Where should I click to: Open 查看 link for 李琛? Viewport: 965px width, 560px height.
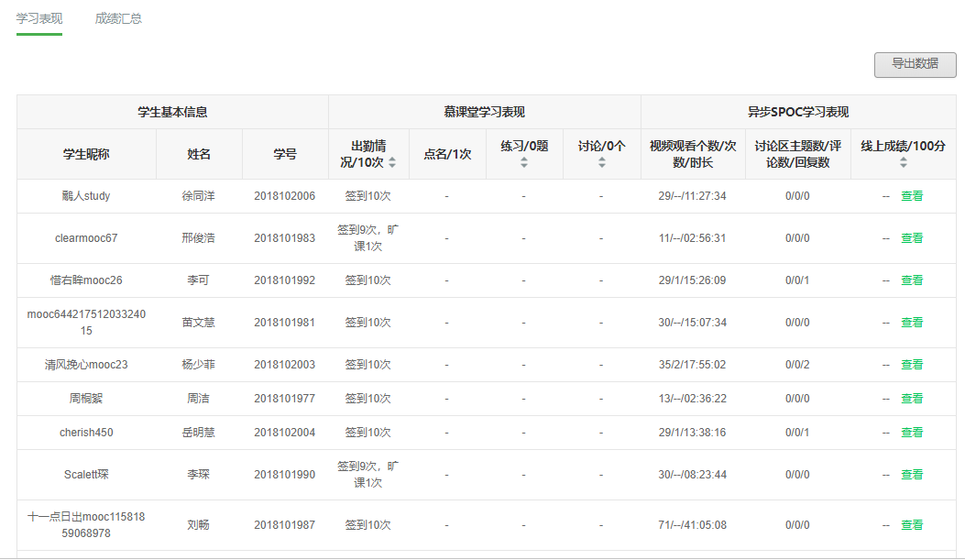911,475
